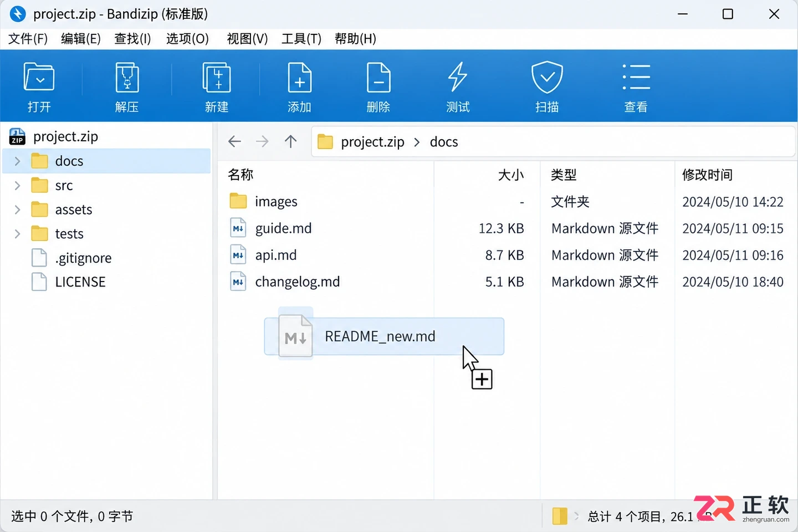Click the images folder icon
The height and width of the screenshot is (532, 798).
238,201
